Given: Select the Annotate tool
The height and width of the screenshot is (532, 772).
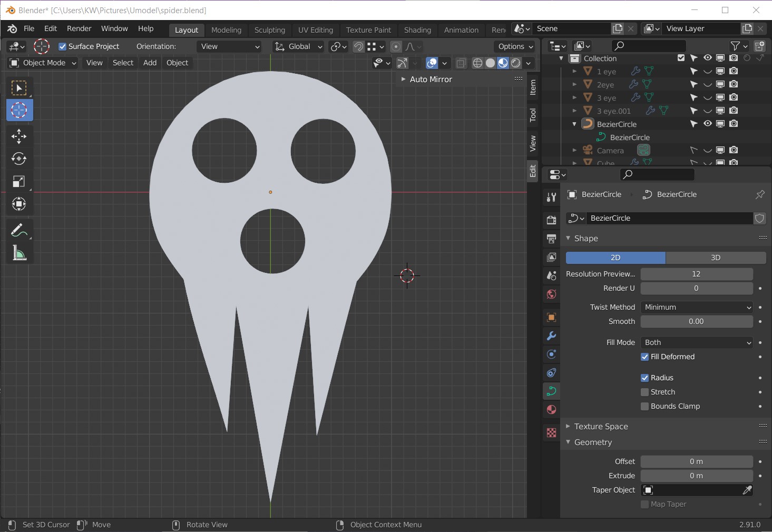Looking at the screenshot, I should point(19,231).
